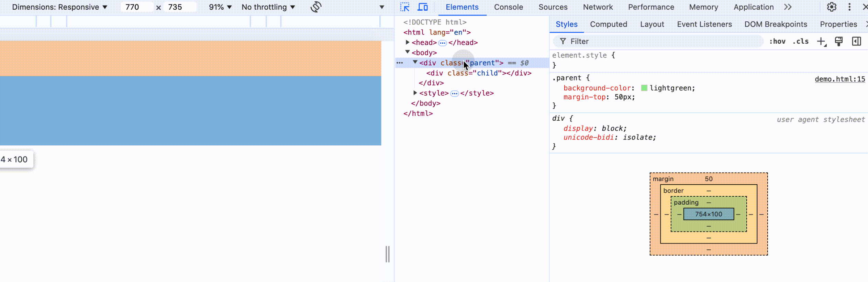
Task: Click the lightgreen color swatch
Action: [644, 88]
